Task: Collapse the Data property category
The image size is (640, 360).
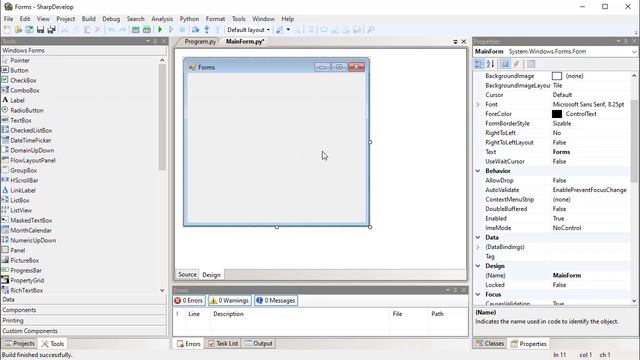Action: pyautogui.click(x=478, y=238)
